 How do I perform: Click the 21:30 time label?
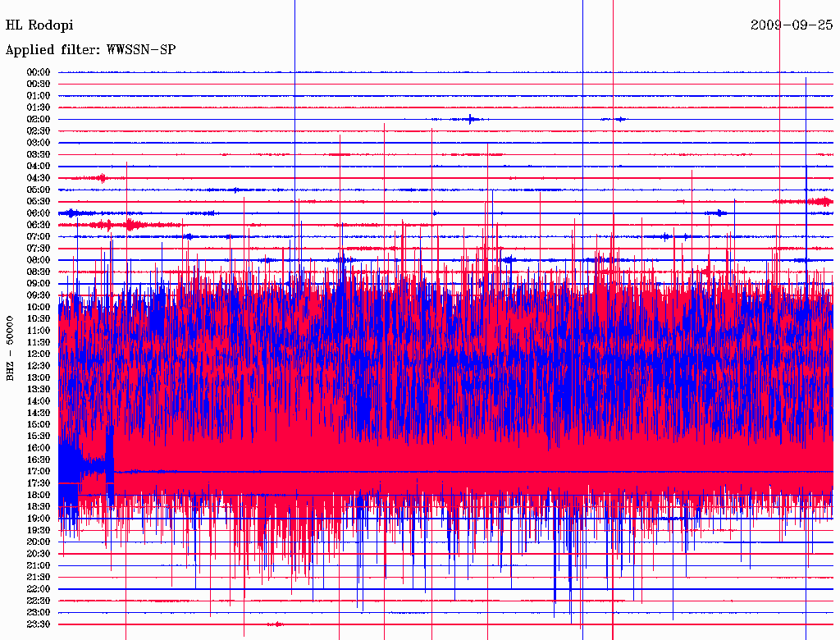pyautogui.click(x=38, y=578)
